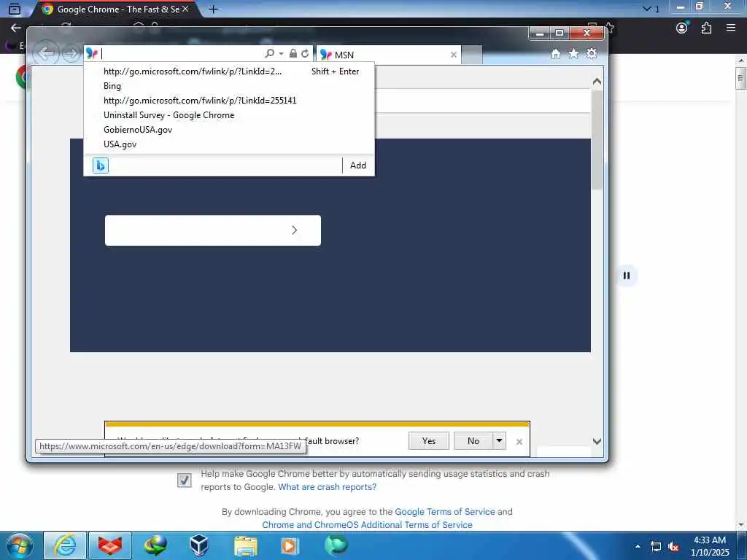Viewport: 747px width, 560px height.
Task: Refresh the page in Internet Explorer
Action: (305, 54)
